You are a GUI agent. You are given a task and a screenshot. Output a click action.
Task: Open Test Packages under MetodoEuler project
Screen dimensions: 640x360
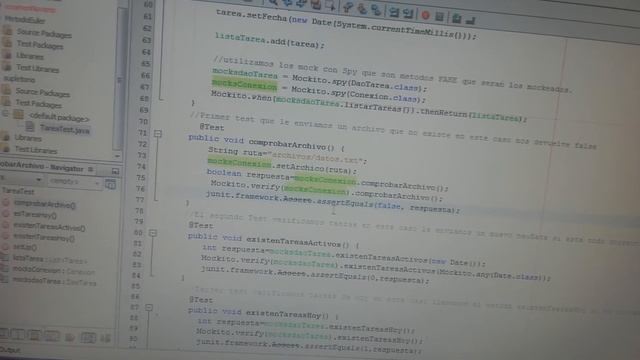[40, 45]
